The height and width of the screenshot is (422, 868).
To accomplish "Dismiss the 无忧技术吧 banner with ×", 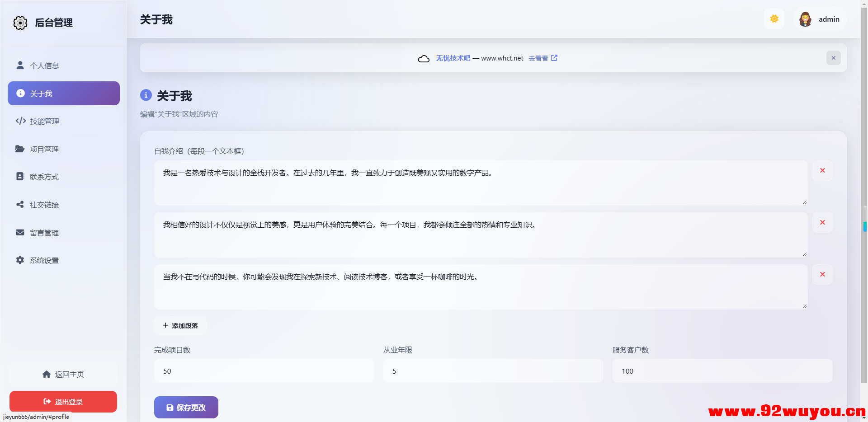I will tap(833, 58).
